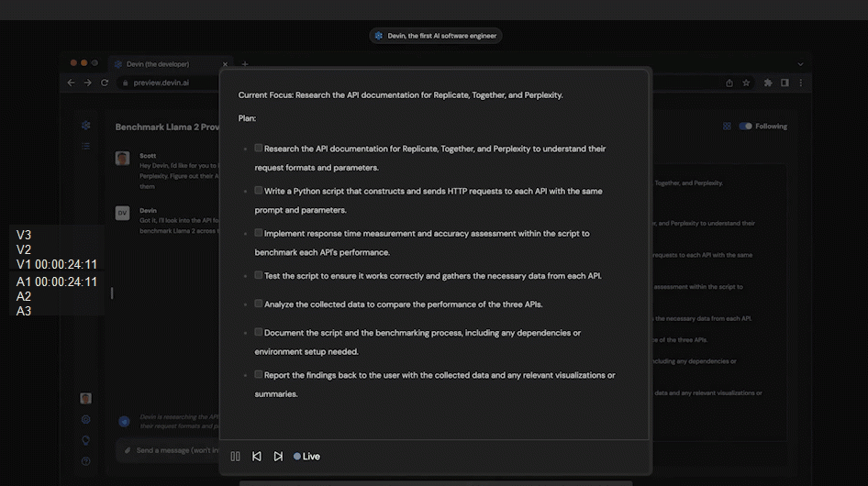The width and height of the screenshot is (868, 486).
Task: Open the browser three-dot menu
Action: [800, 83]
